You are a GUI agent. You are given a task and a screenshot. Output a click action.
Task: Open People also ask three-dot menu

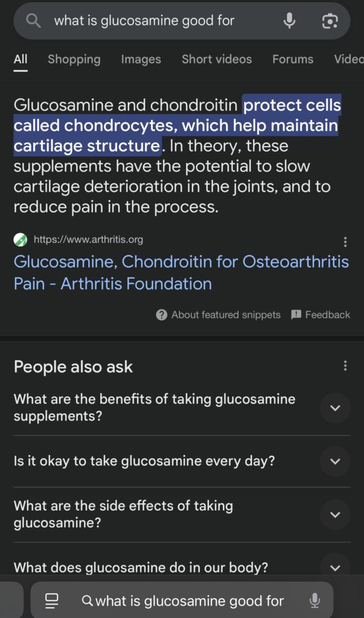click(345, 366)
